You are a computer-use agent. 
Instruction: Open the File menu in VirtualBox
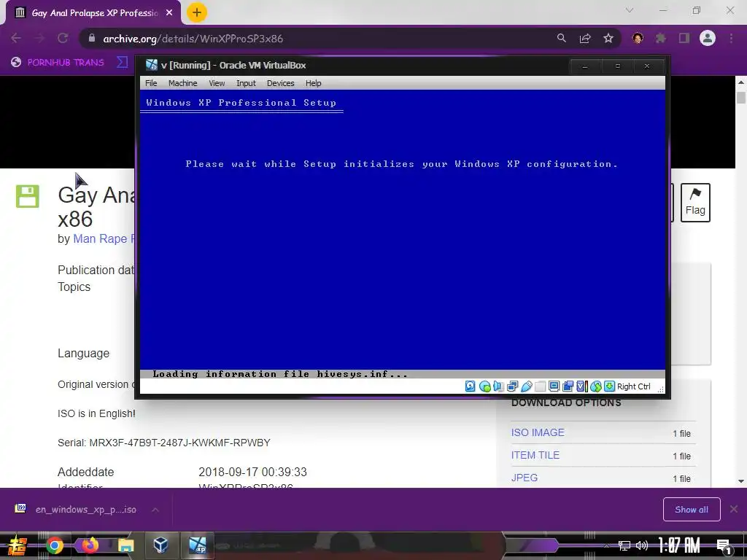coord(151,83)
